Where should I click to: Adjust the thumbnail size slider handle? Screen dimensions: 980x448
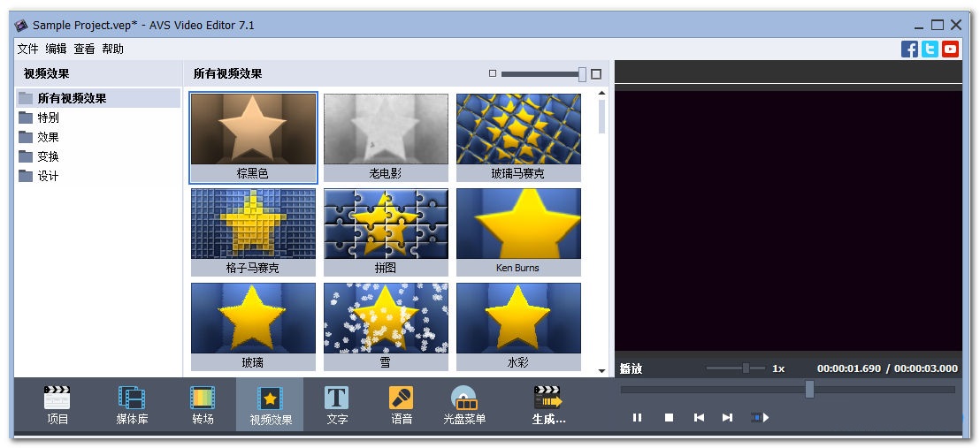pos(583,74)
